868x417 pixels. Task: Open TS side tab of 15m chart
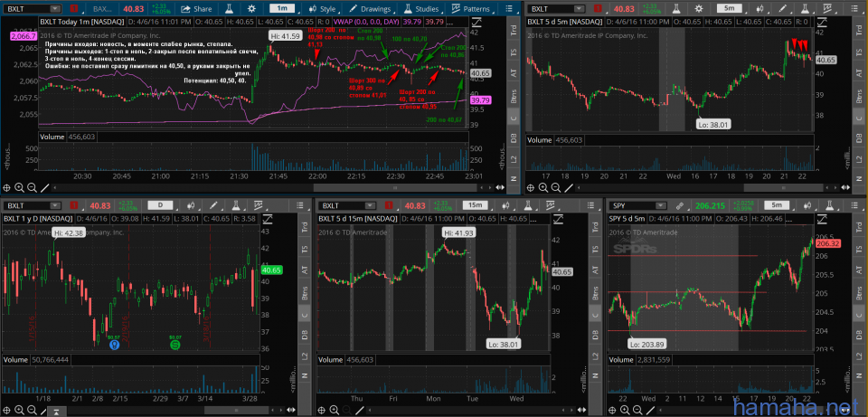coord(595,249)
